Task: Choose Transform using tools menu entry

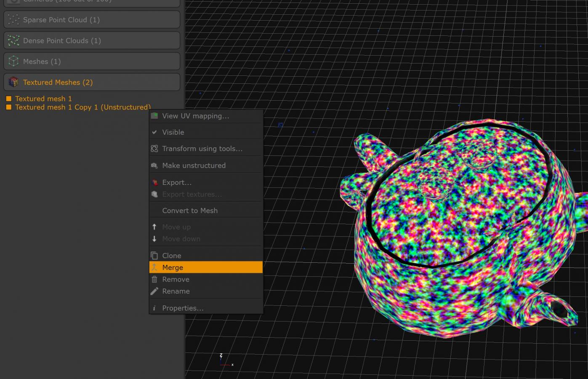Action: pos(206,149)
